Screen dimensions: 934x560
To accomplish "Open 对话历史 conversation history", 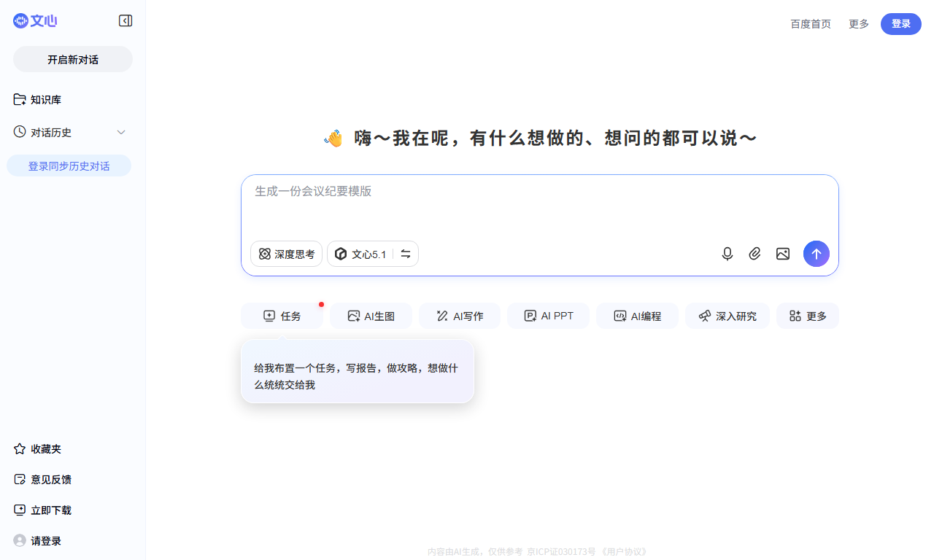I will 51,132.
